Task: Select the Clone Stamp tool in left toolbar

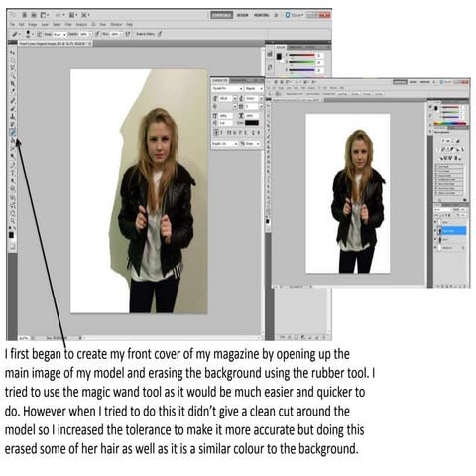Action: (12, 116)
